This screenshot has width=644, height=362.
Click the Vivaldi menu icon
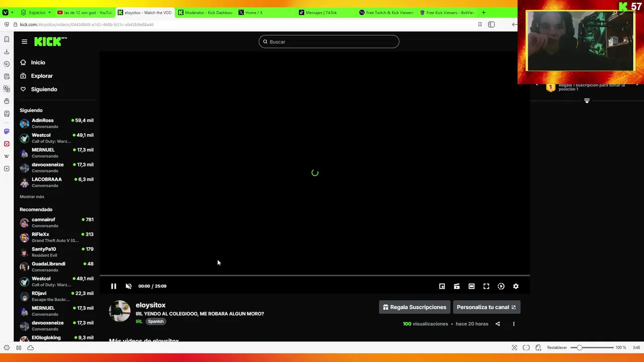pos(6,13)
